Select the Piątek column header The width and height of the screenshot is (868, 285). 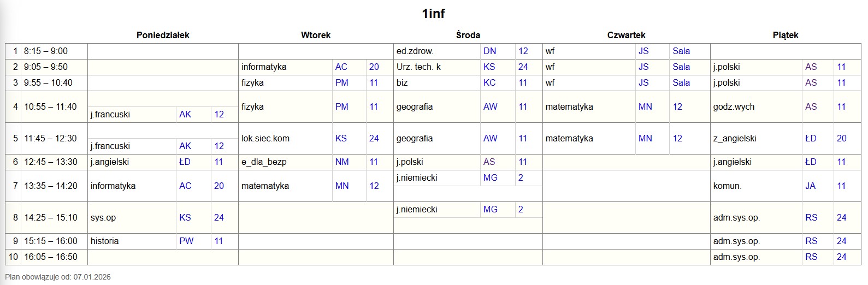point(786,35)
